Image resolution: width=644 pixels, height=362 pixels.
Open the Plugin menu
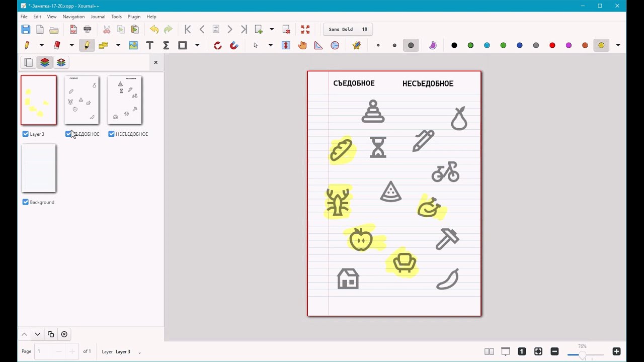(134, 17)
